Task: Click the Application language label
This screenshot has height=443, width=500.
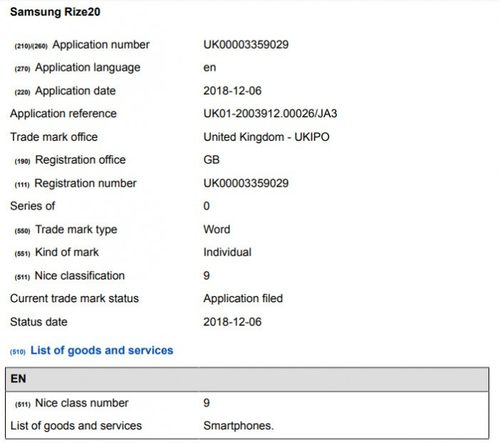Action: (88, 68)
